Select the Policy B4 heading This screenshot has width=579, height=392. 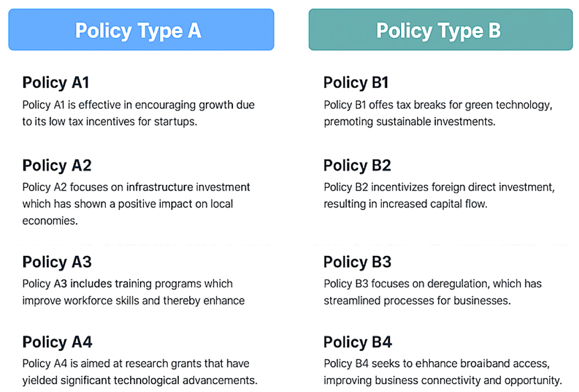[x=358, y=342]
